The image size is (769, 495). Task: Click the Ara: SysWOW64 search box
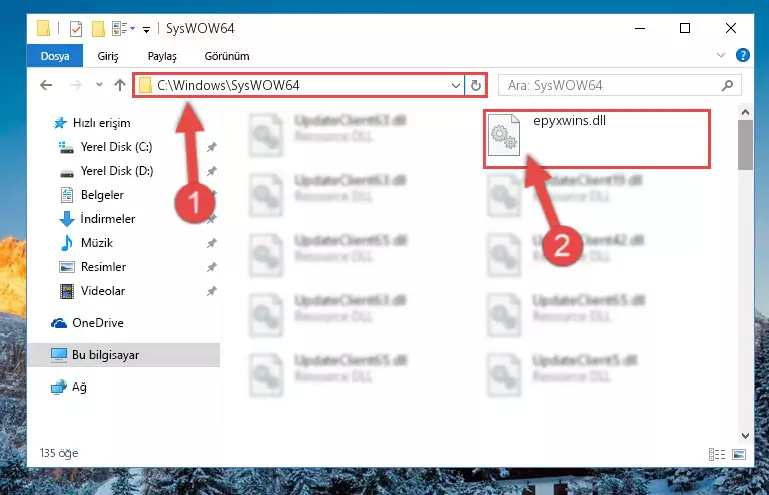pyautogui.click(x=619, y=85)
